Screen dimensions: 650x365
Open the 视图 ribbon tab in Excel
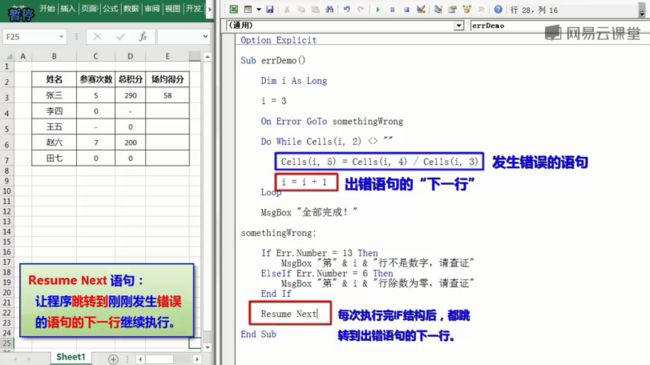(172, 8)
